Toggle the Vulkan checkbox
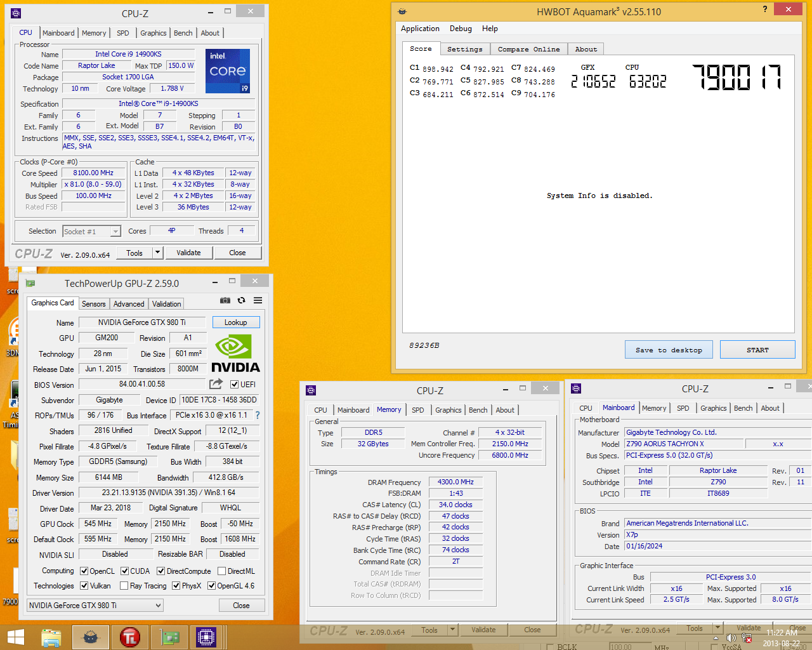Screen dimensions: 812x650 coord(83,586)
